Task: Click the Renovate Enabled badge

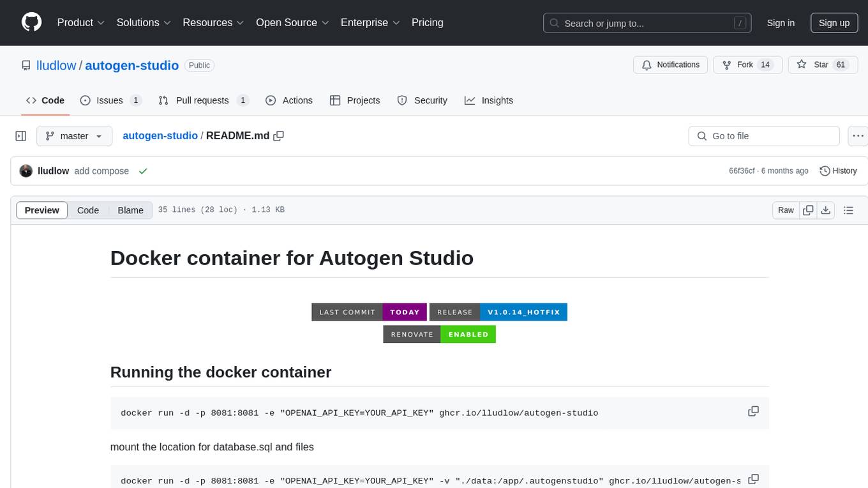Action: (439, 334)
